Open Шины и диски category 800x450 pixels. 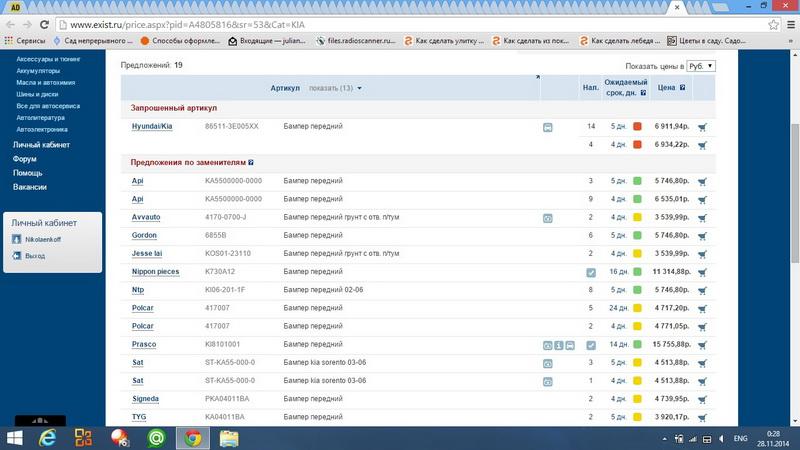click(37, 94)
